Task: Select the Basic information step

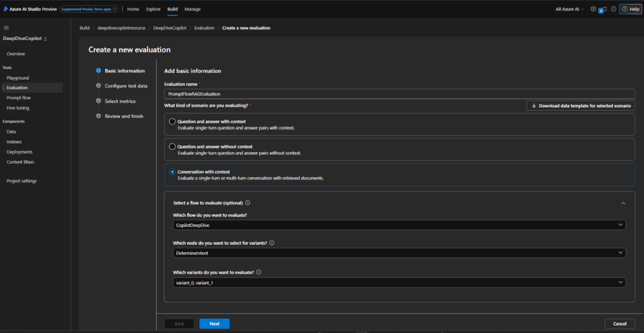Action: pyautogui.click(x=121, y=70)
